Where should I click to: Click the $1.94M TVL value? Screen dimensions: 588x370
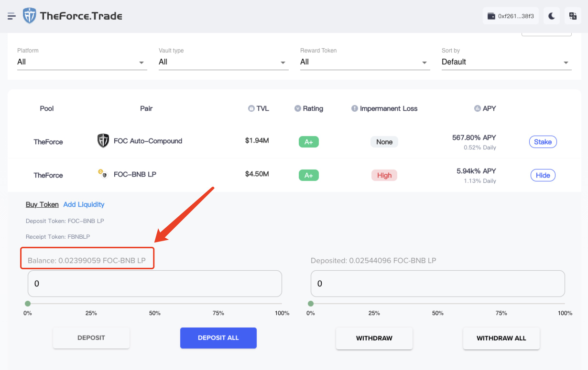[x=257, y=141]
